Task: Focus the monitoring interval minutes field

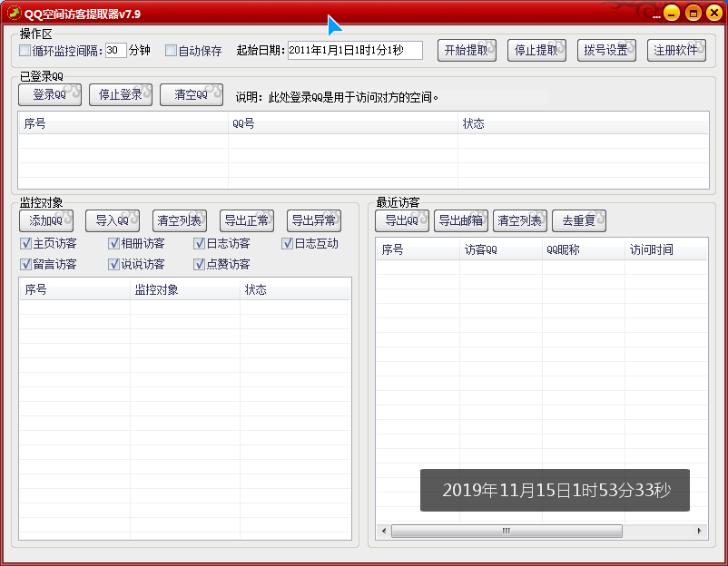Action: pyautogui.click(x=115, y=50)
